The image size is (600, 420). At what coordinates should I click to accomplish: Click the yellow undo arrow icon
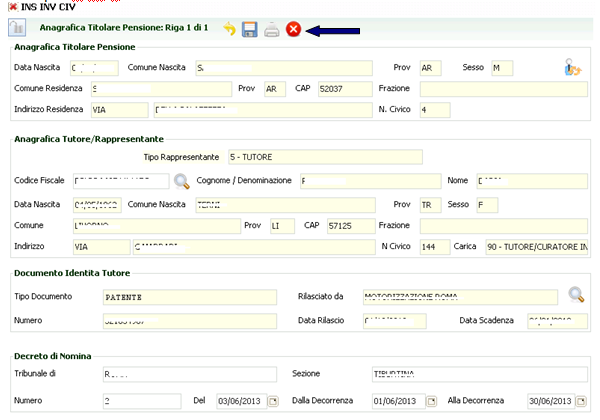pos(230,29)
